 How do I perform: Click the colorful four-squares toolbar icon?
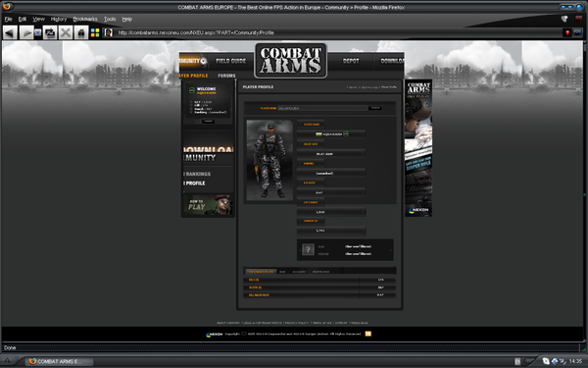pos(95,33)
